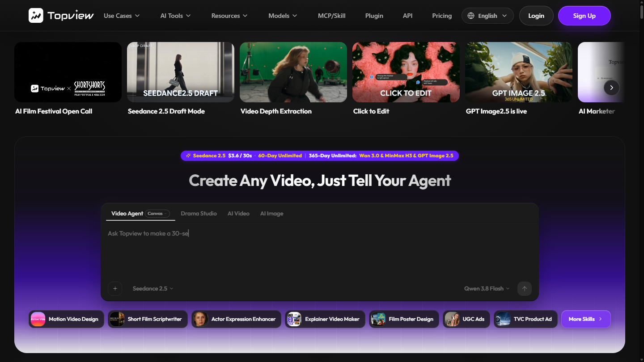
Task: Toggle the Canvas mode pill
Action: [157, 214]
